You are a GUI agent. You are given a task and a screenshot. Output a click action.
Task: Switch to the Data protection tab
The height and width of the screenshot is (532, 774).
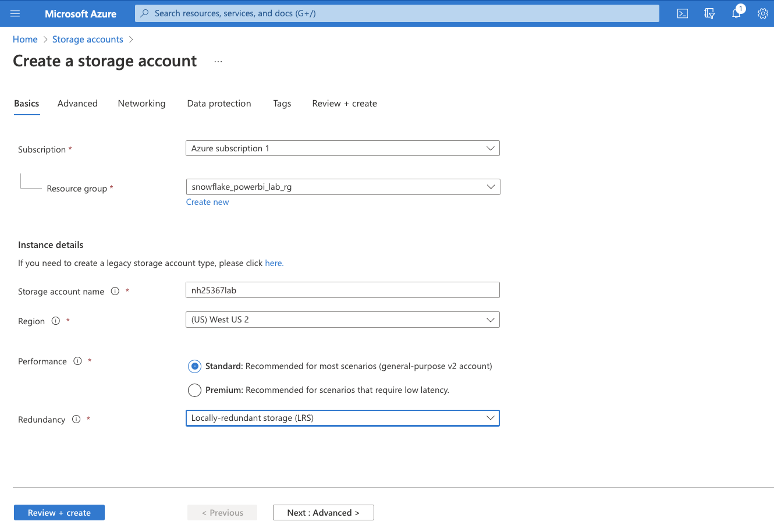219,104
